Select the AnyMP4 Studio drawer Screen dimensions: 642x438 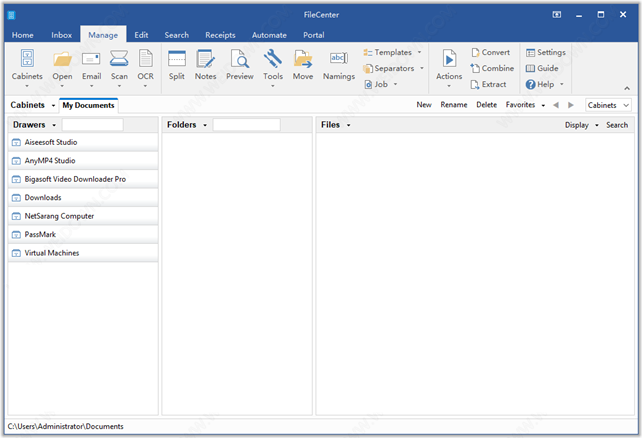tap(83, 161)
